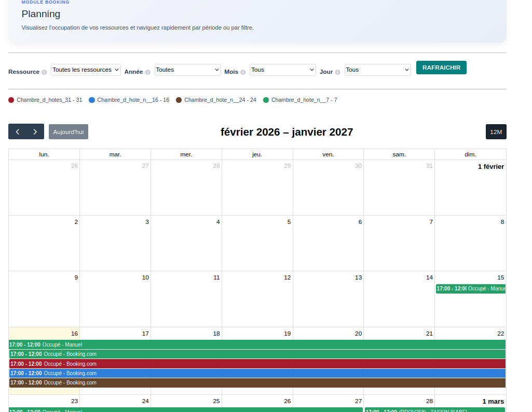Click info icon next to Année label
This screenshot has width=532, height=412.
coord(147,72)
